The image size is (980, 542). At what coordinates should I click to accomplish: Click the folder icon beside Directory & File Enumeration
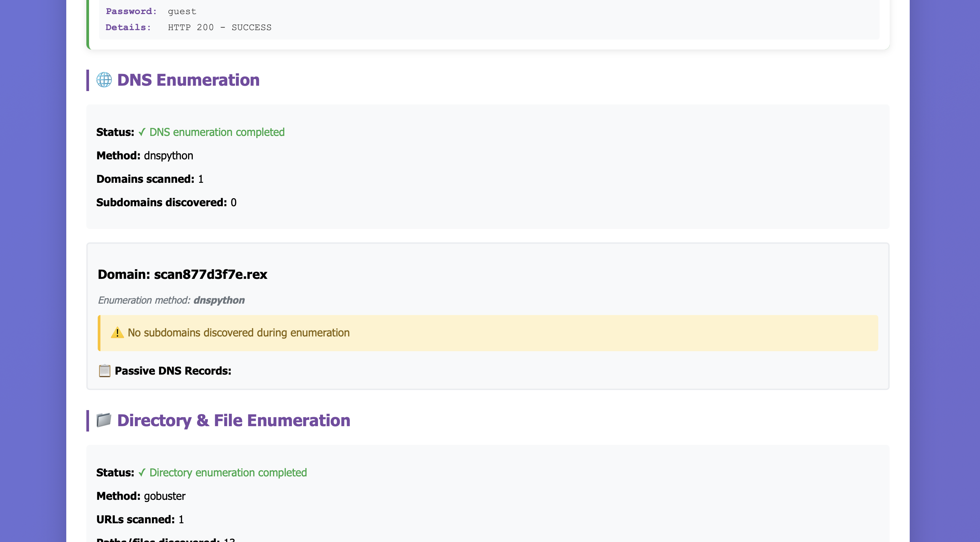[103, 420]
